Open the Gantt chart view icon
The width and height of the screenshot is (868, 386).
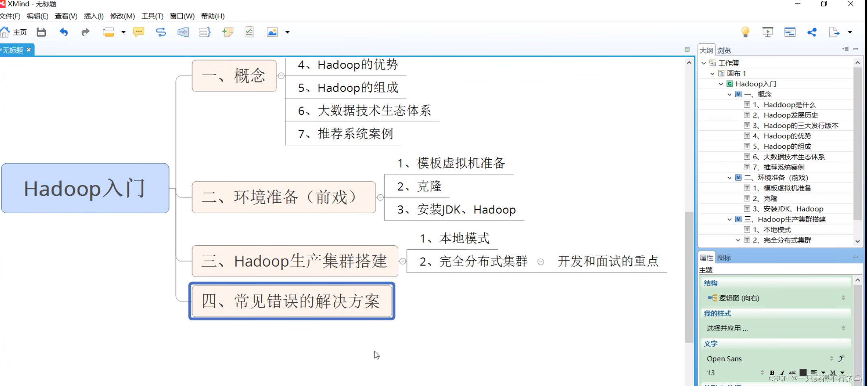tap(790, 32)
